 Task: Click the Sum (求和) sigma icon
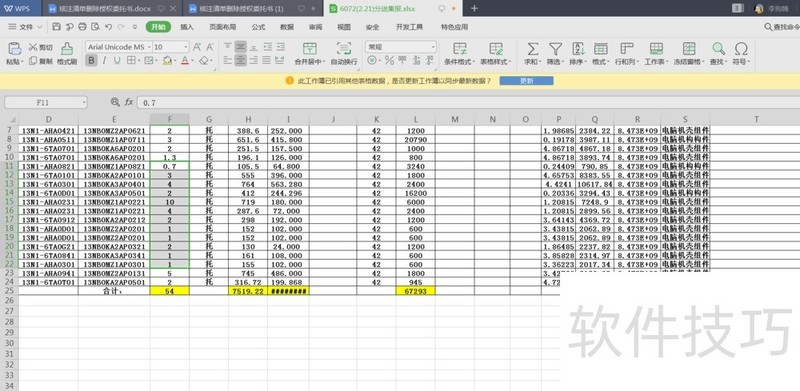[532, 49]
